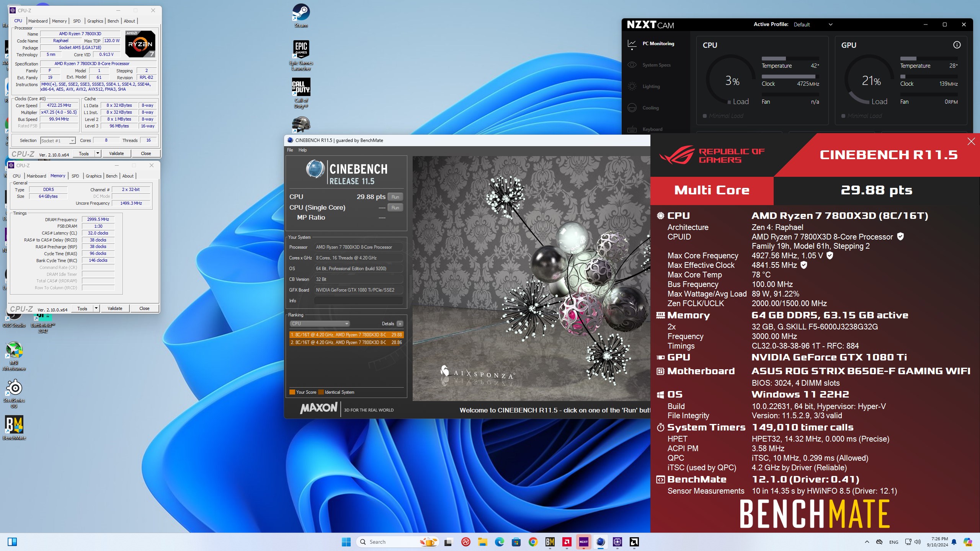Click the taskbar Search box
This screenshot has height=551, width=980.
(x=398, y=542)
